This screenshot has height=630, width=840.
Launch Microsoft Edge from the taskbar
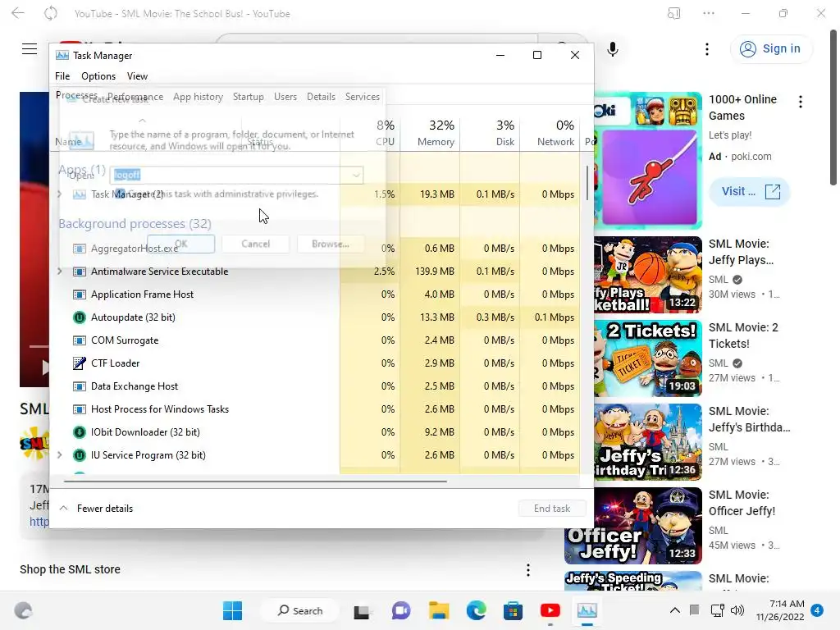477,610
